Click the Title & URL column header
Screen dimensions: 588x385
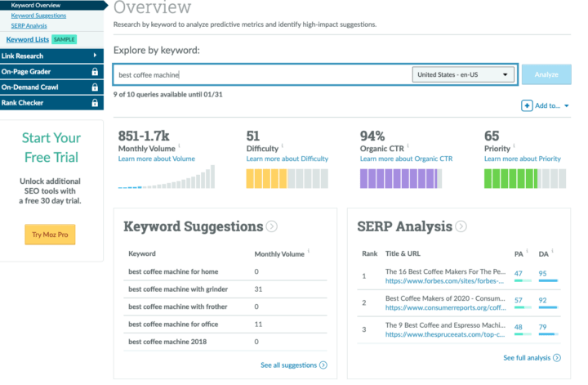click(403, 253)
